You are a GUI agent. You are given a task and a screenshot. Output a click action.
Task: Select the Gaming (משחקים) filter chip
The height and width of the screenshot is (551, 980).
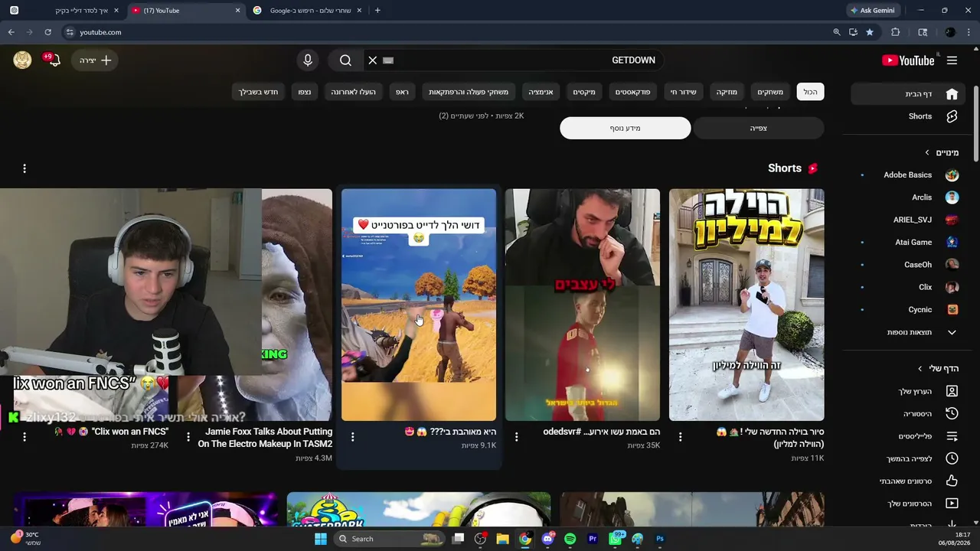pyautogui.click(x=770, y=92)
